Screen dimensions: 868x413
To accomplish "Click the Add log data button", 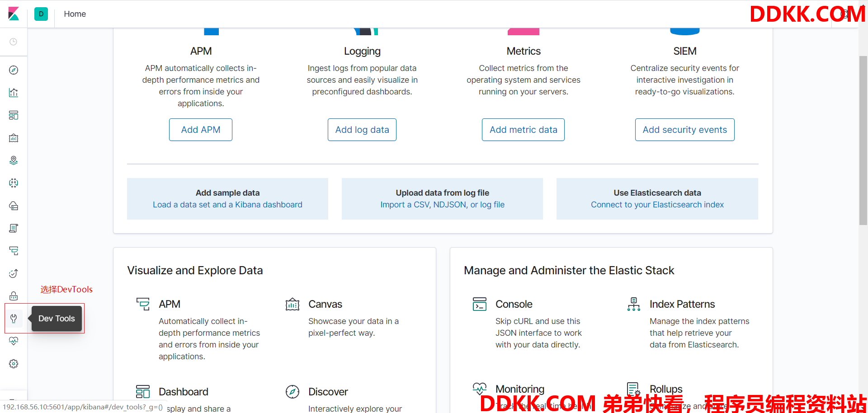I will point(362,130).
